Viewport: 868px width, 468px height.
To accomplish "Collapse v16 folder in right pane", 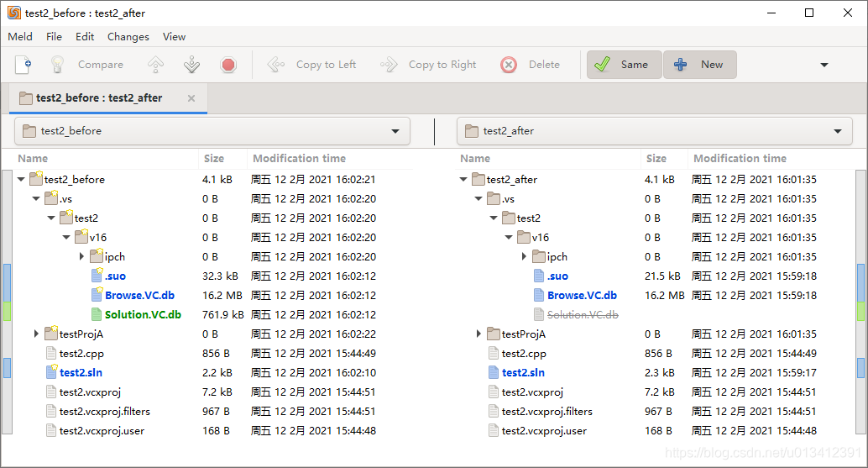I will 508,238.
